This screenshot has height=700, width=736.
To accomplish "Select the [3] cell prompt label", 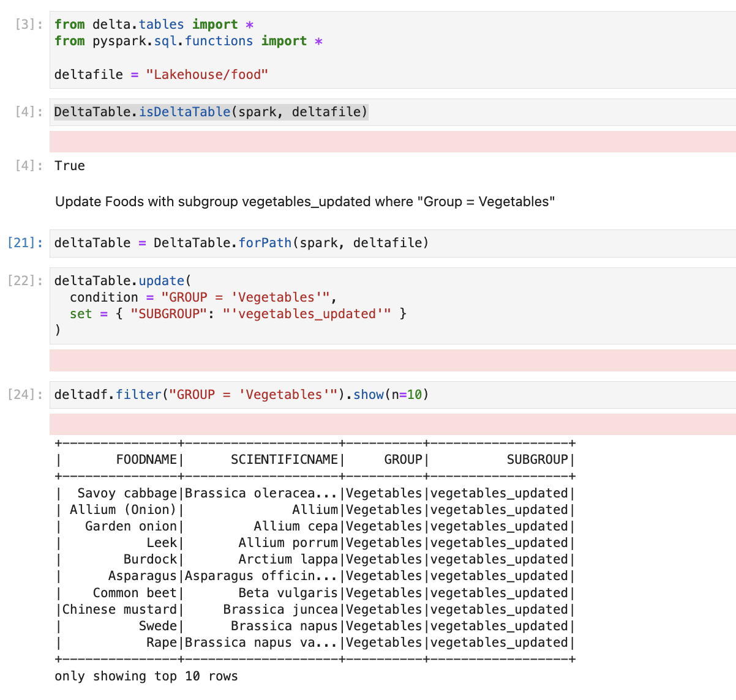I will click(29, 24).
